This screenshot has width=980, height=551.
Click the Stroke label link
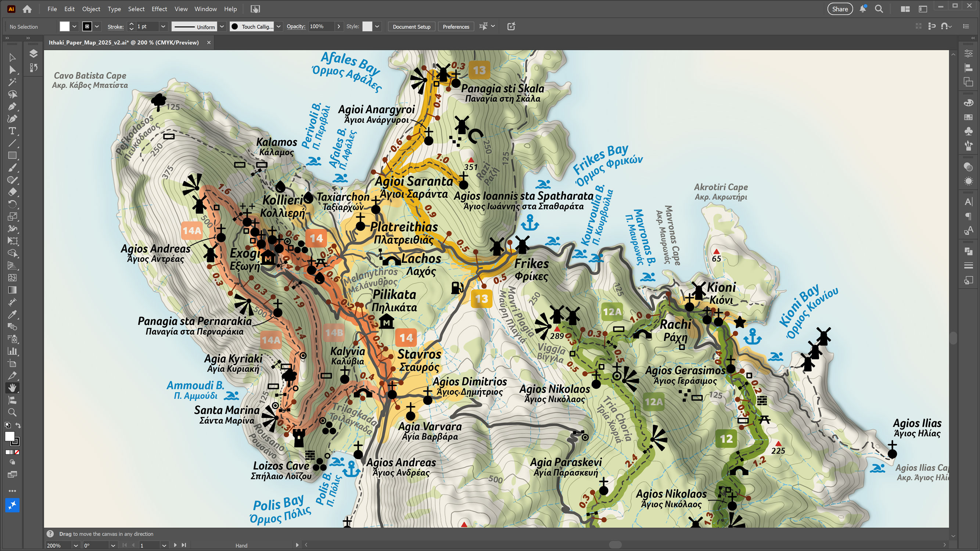coord(115,26)
